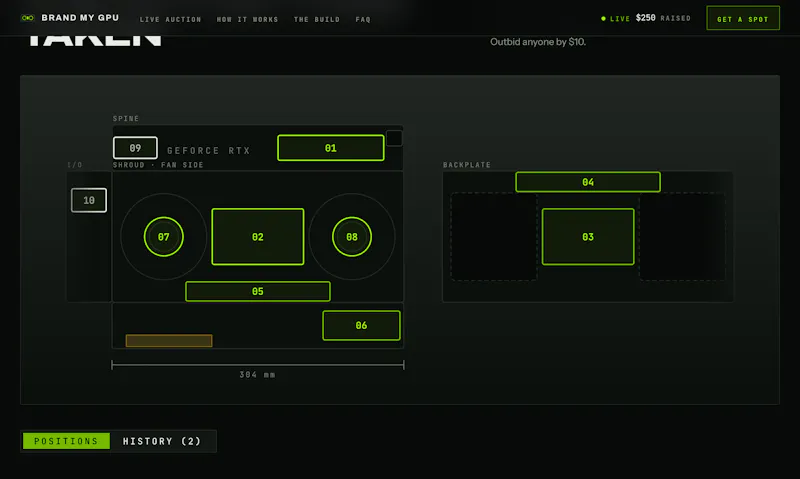
Task: Click the gold PCIe connector rectangle
Action: coord(169,341)
